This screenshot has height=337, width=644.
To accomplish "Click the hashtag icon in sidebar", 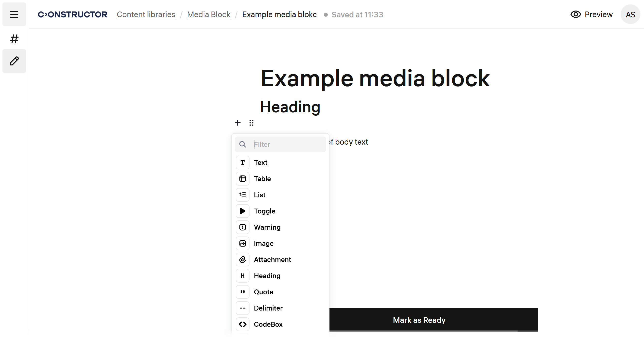I will (14, 39).
